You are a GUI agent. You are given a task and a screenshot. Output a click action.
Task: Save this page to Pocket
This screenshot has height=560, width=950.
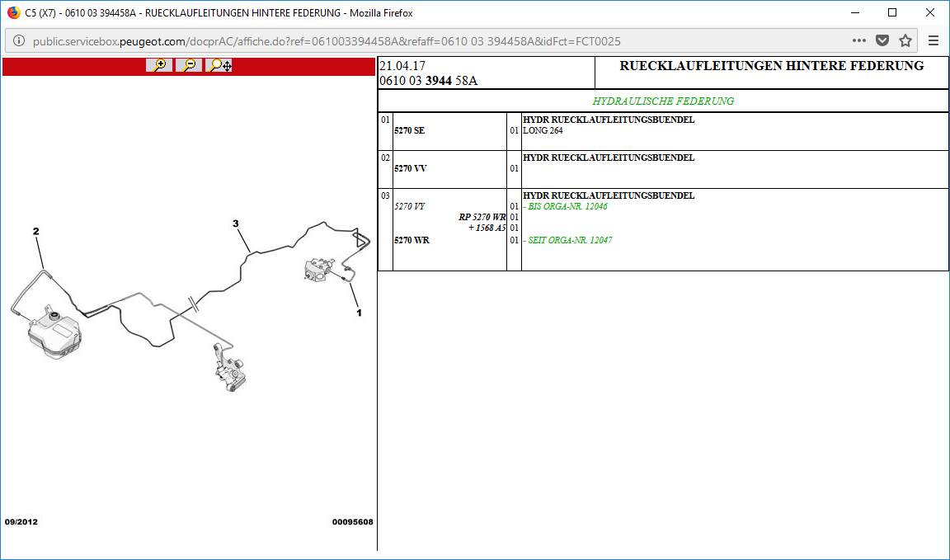coord(882,40)
